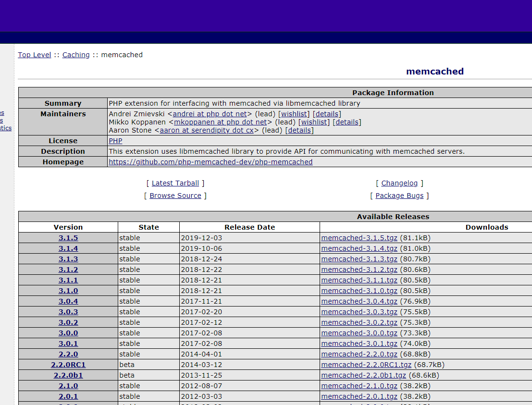Open the Package Bugs link

click(399, 196)
